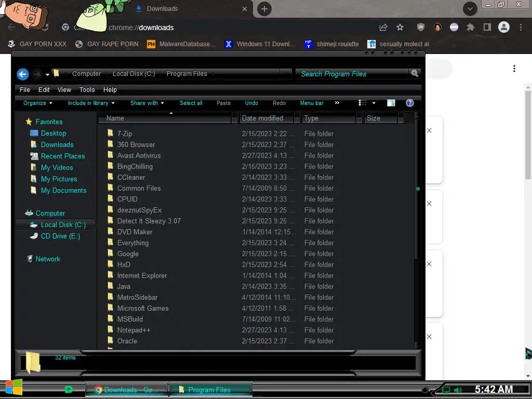
Task: Click Select all in Explorer toolbar
Action: (x=191, y=103)
